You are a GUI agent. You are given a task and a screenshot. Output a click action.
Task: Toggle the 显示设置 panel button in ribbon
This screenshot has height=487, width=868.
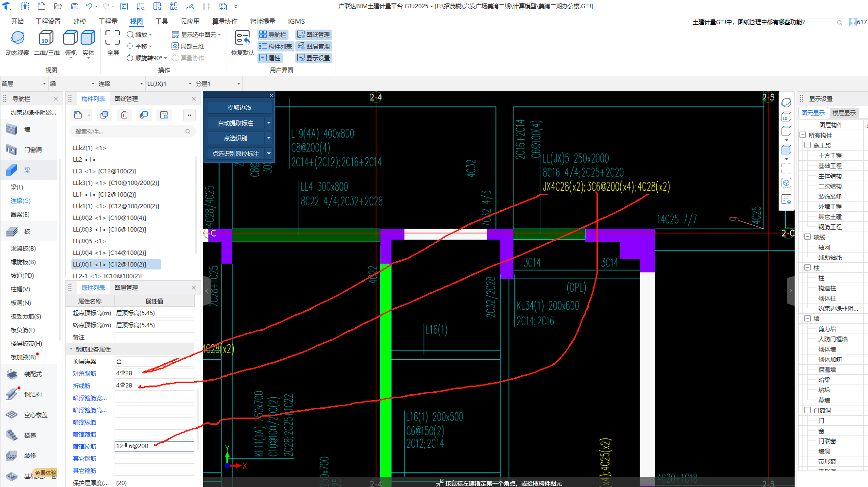tap(314, 58)
